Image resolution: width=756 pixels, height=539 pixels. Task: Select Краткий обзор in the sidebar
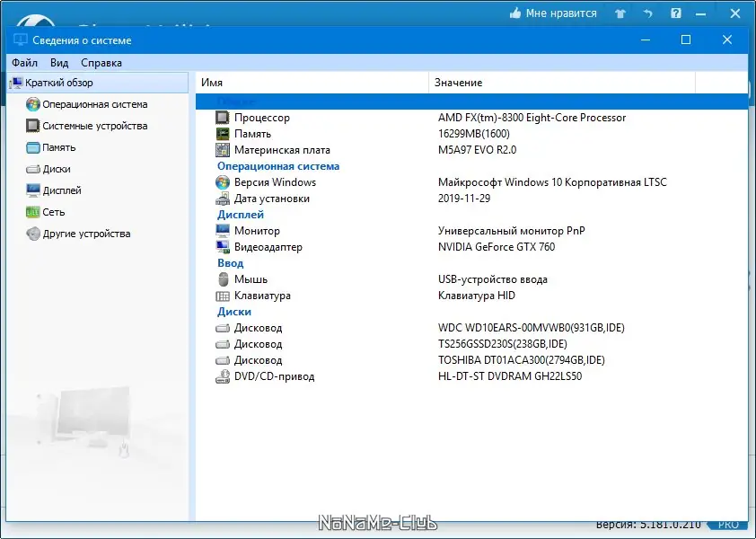point(98,83)
